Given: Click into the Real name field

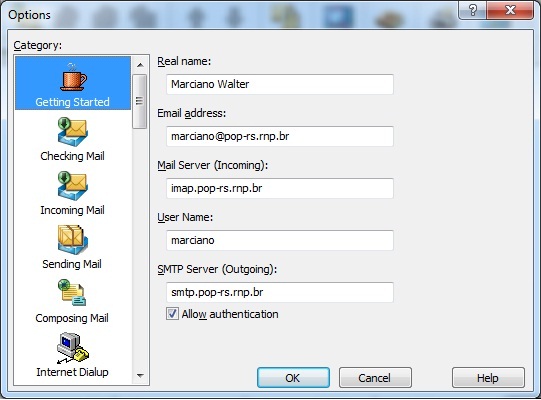Looking at the screenshot, I should tap(280, 84).
